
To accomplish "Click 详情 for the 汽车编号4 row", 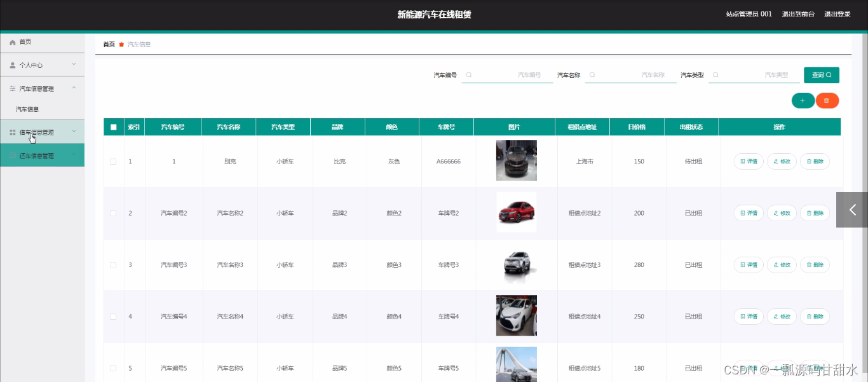I will tap(749, 316).
